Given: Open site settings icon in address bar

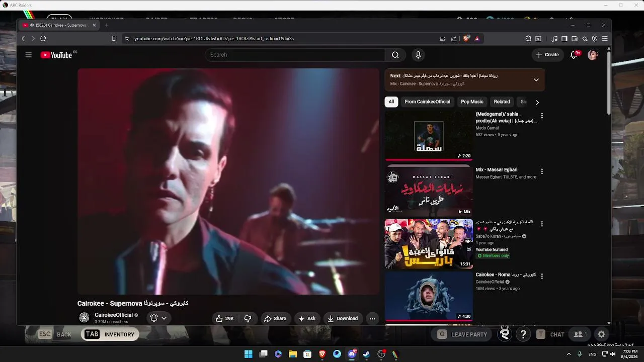Looking at the screenshot, I should [x=127, y=39].
